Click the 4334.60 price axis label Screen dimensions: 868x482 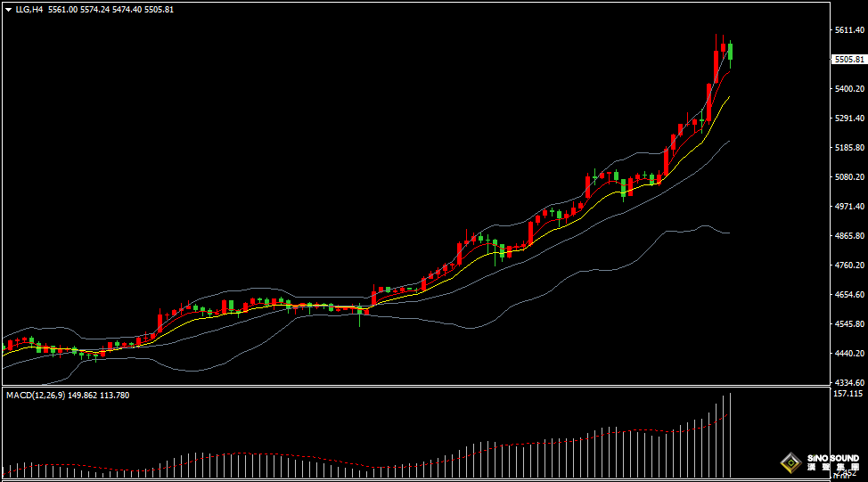[848, 383]
